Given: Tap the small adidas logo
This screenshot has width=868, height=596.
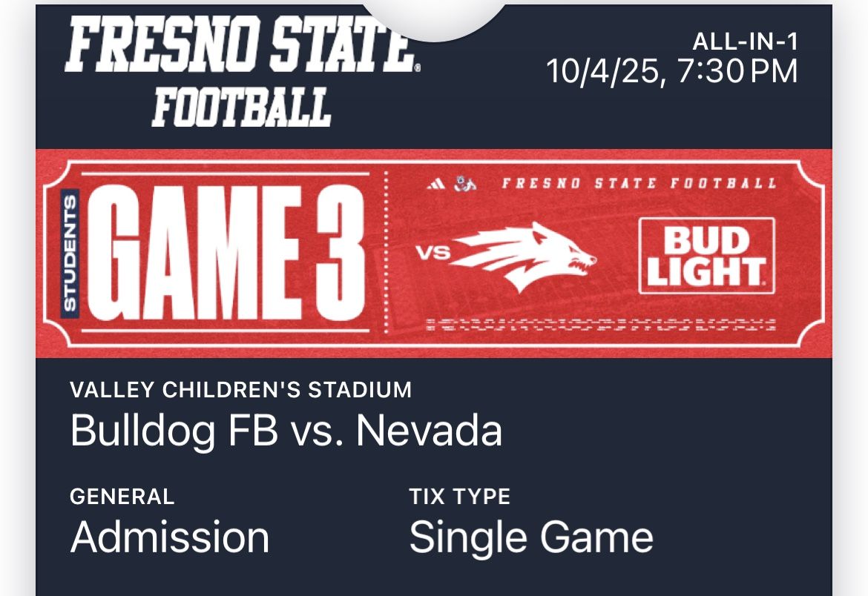Looking at the screenshot, I should tap(436, 183).
